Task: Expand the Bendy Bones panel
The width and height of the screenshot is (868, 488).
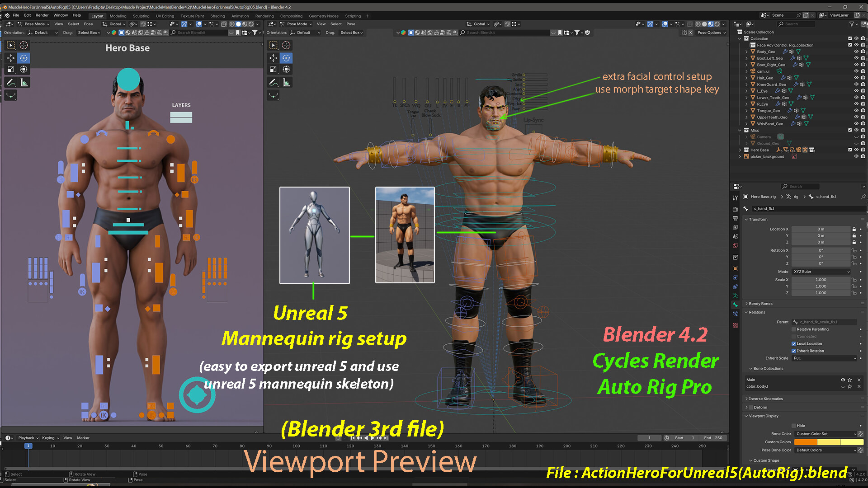Action: (760, 304)
